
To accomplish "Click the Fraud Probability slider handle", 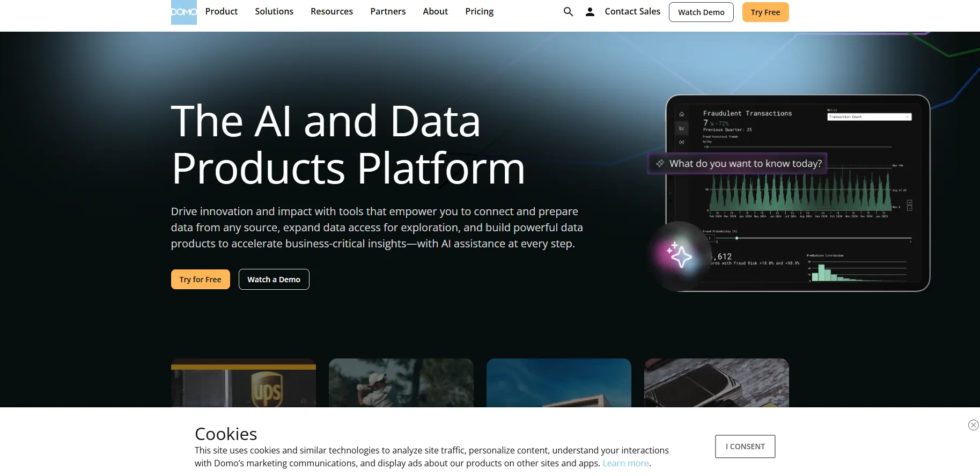I will (736, 238).
